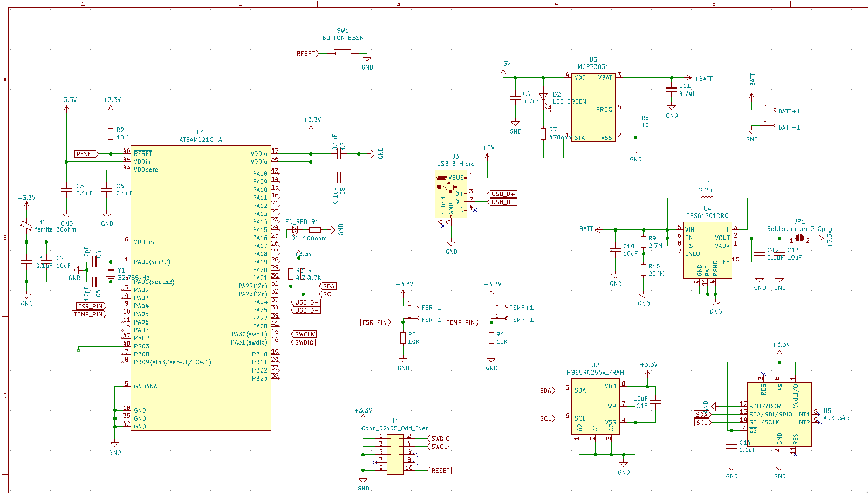The image size is (868, 493).
Task: Select resistor R1 100ohm
Action: click(x=315, y=230)
